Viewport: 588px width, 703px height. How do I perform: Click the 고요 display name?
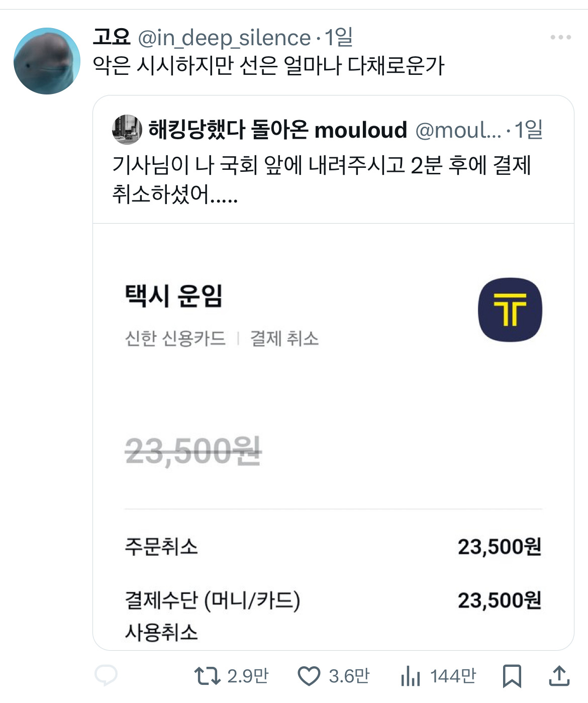click(112, 37)
